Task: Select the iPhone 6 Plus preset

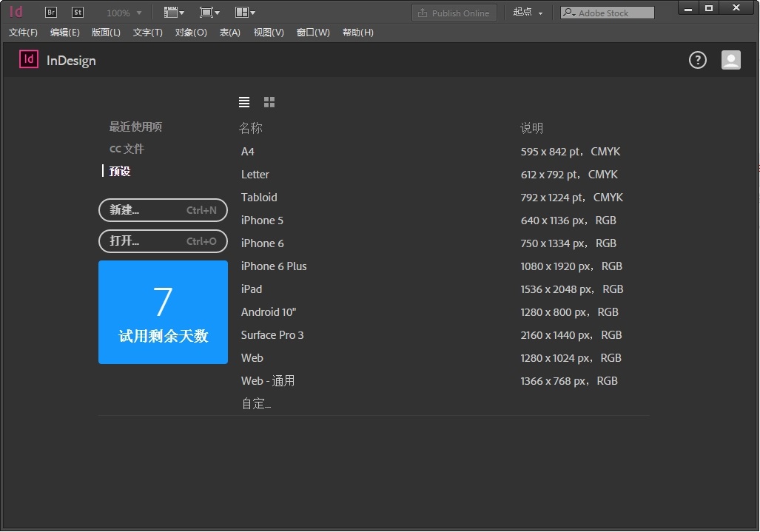Action: pyautogui.click(x=274, y=266)
